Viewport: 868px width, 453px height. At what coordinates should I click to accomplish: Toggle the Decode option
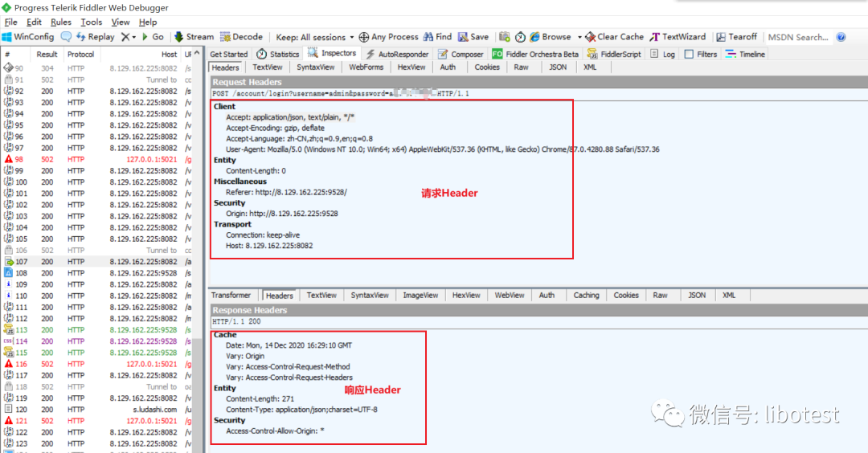(241, 37)
